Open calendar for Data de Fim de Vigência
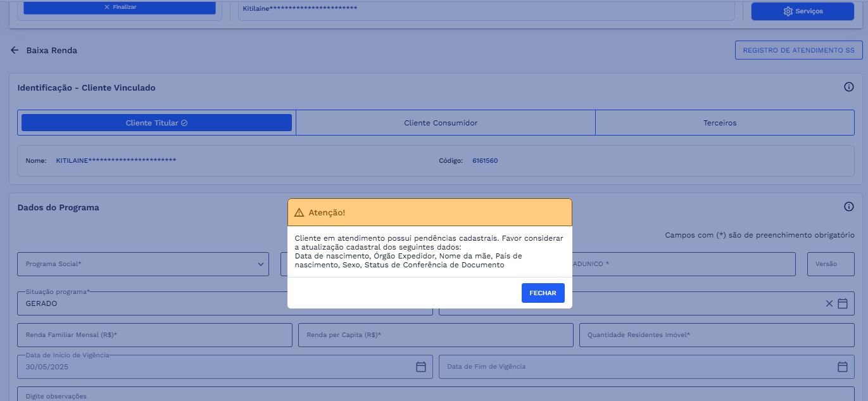 coord(842,367)
